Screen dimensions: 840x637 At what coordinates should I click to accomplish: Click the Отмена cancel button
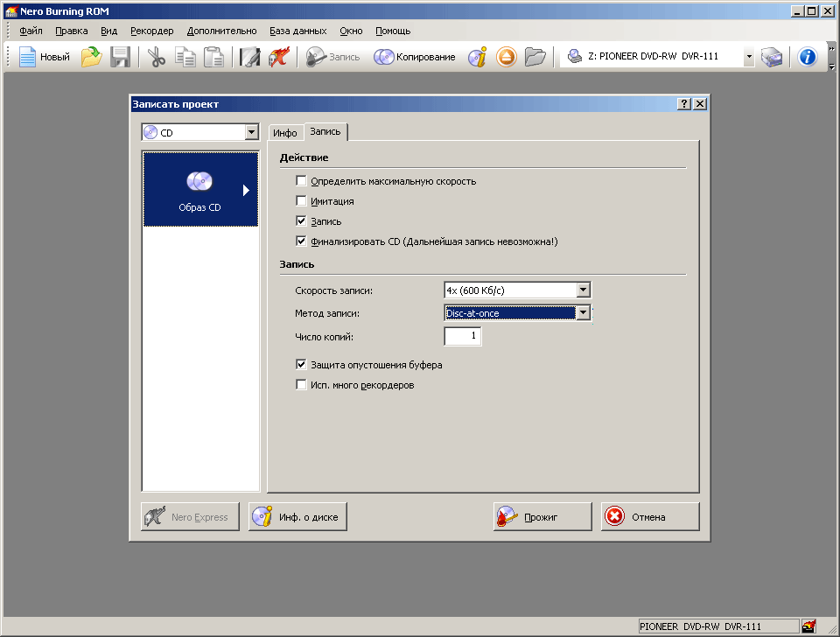pyautogui.click(x=650, y=516)
